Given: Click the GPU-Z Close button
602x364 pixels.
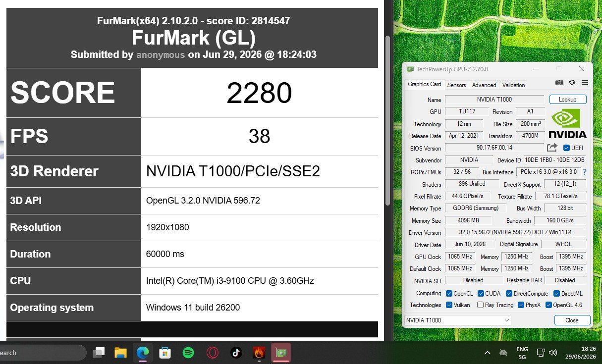Looking at the screenshot, I should 572,320.
